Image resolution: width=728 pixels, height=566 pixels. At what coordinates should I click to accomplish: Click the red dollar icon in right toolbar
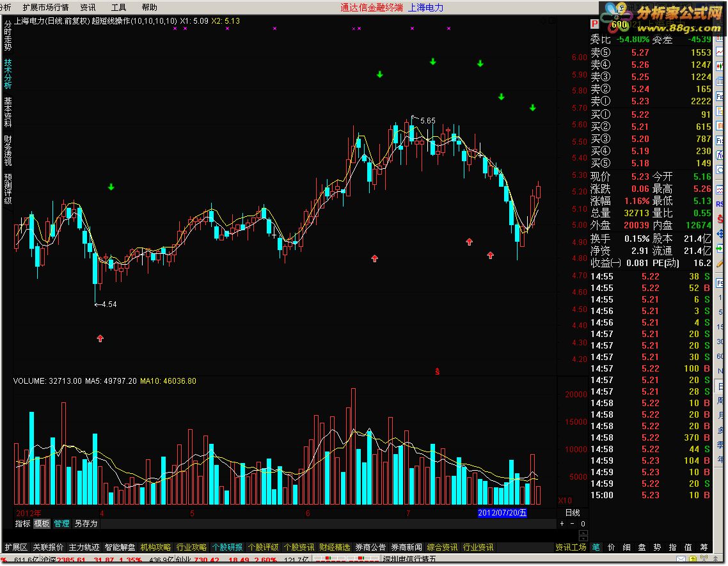click(x=720, y=218)
